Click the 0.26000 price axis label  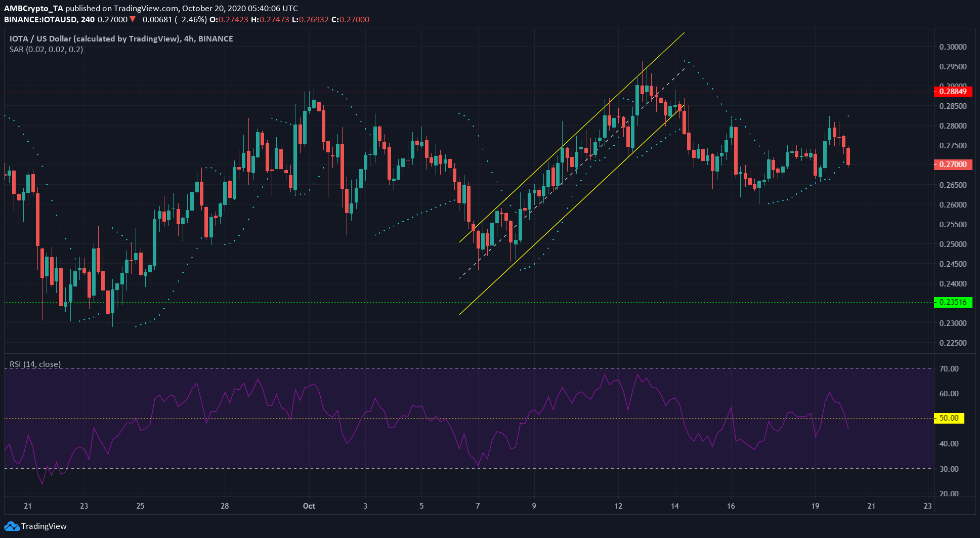(953, 205)
